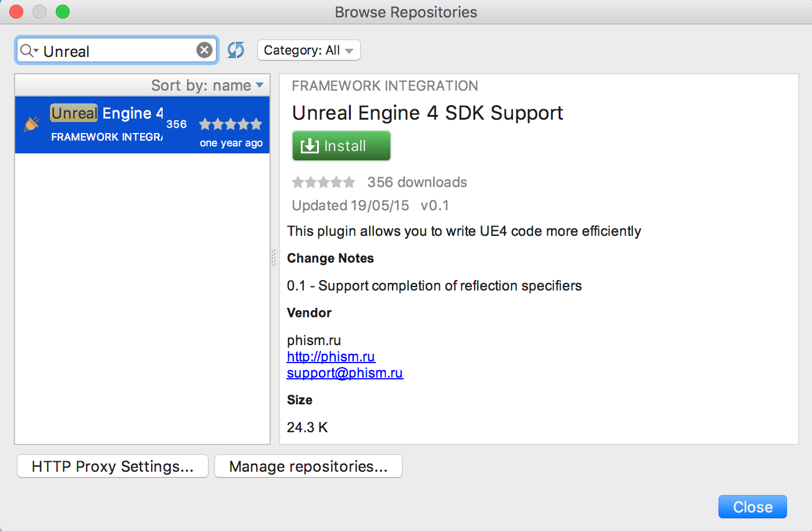Open the Category: All dropdown

(309, 50)
